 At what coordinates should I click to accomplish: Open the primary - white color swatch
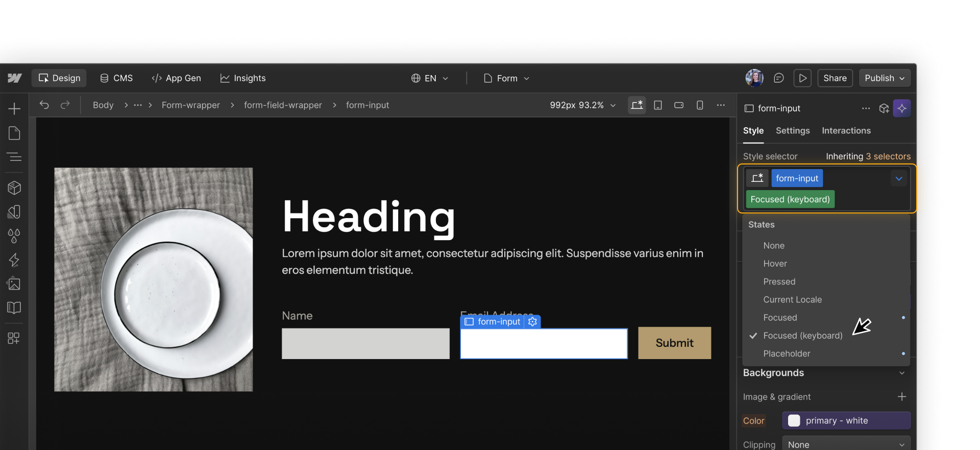[846, 420]
